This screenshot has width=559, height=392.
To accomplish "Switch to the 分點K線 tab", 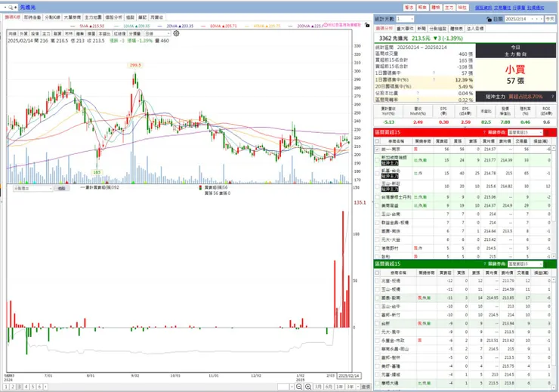I will pyautogui.click(x=52, y=17).
